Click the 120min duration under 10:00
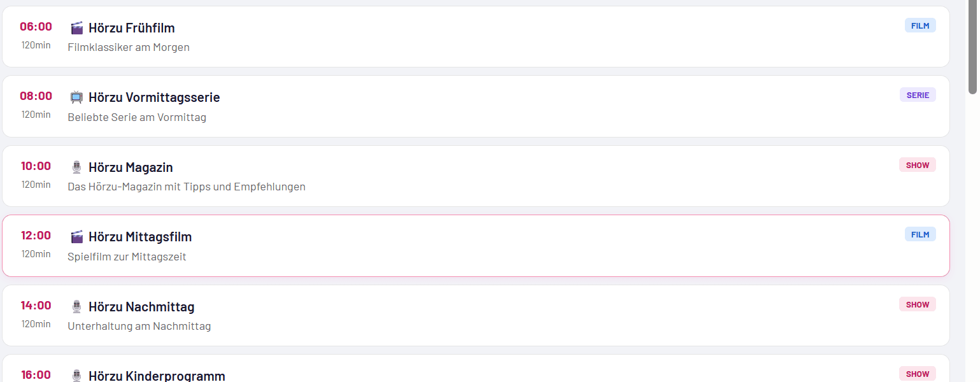This screenshot has width=980, height=382. point(36,185)
